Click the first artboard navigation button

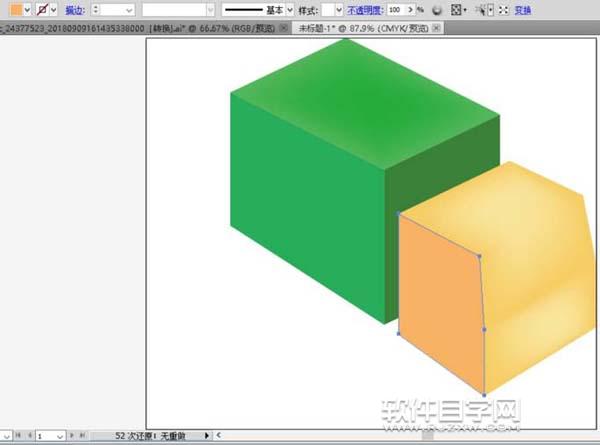18,435
